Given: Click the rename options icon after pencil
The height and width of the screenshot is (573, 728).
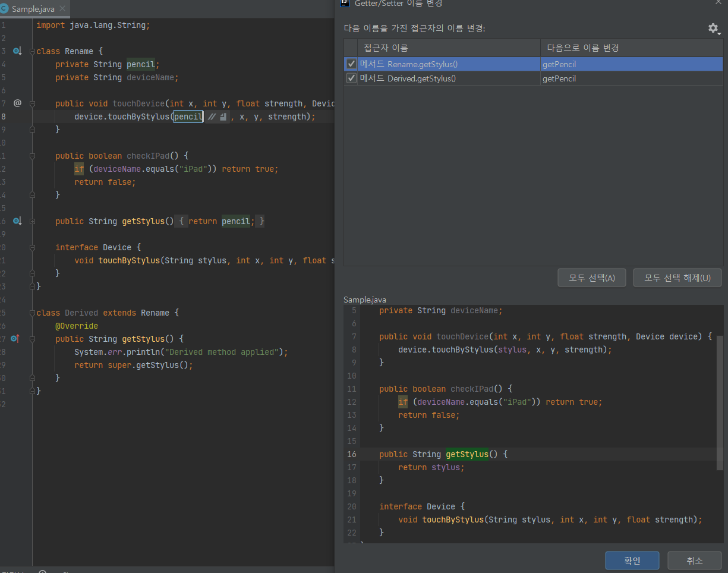Looking at the screenshot, I should [x=223, y=117].
